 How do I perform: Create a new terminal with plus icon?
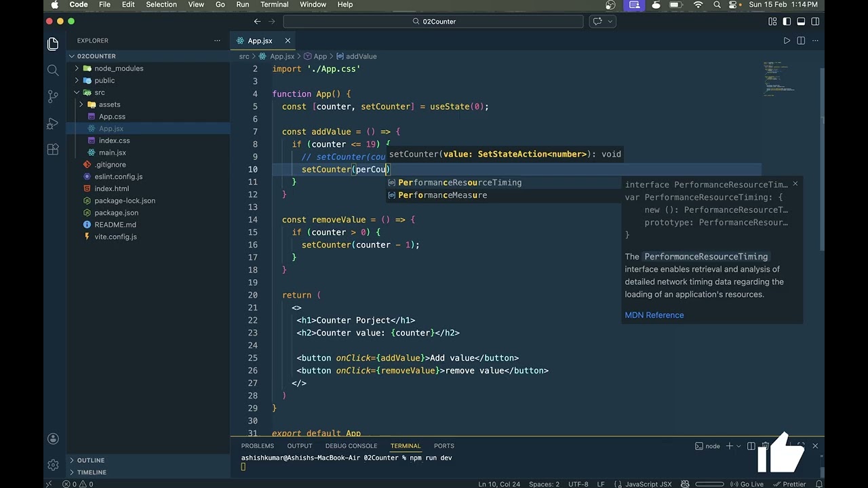730,446
